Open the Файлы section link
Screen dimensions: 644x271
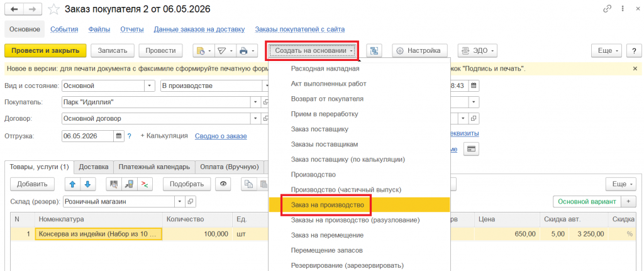pyautogui.click(x=99, y=29)
